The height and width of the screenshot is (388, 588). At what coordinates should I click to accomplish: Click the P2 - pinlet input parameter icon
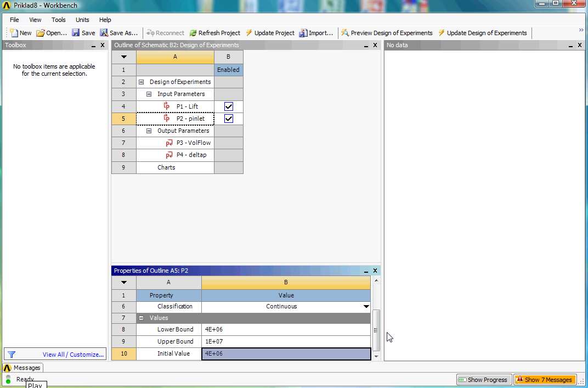(x=167, y=118)
